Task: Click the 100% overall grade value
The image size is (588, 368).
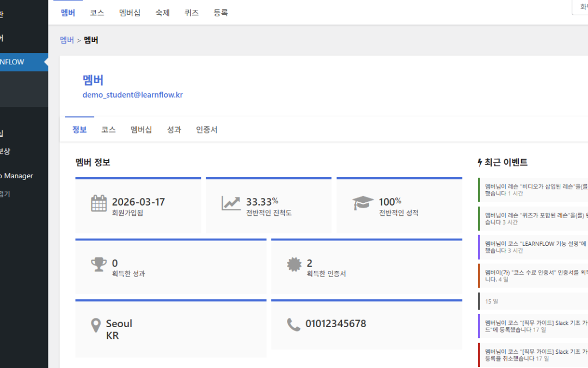Action: tap(390, 202)
